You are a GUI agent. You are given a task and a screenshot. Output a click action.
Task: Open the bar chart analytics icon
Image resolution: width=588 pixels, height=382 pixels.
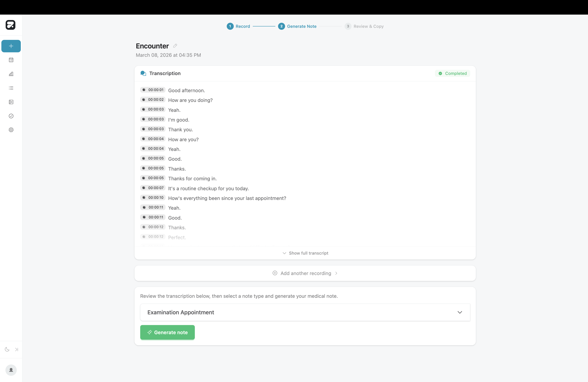tap(11, 74)
